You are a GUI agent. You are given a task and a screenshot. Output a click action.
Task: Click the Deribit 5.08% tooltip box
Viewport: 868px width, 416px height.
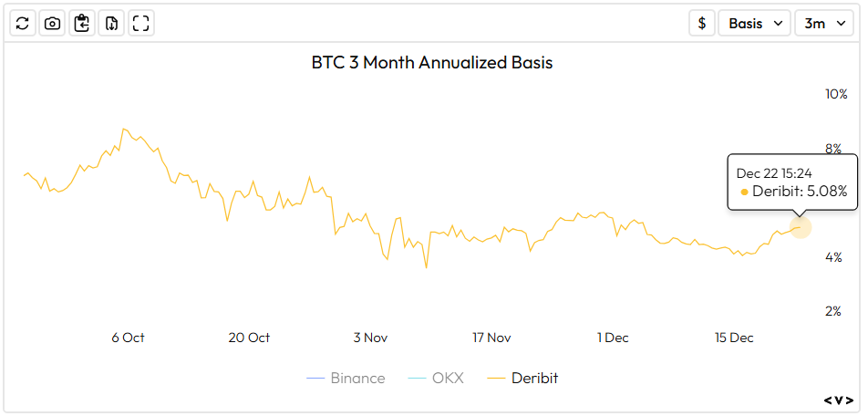pos(791,182)
